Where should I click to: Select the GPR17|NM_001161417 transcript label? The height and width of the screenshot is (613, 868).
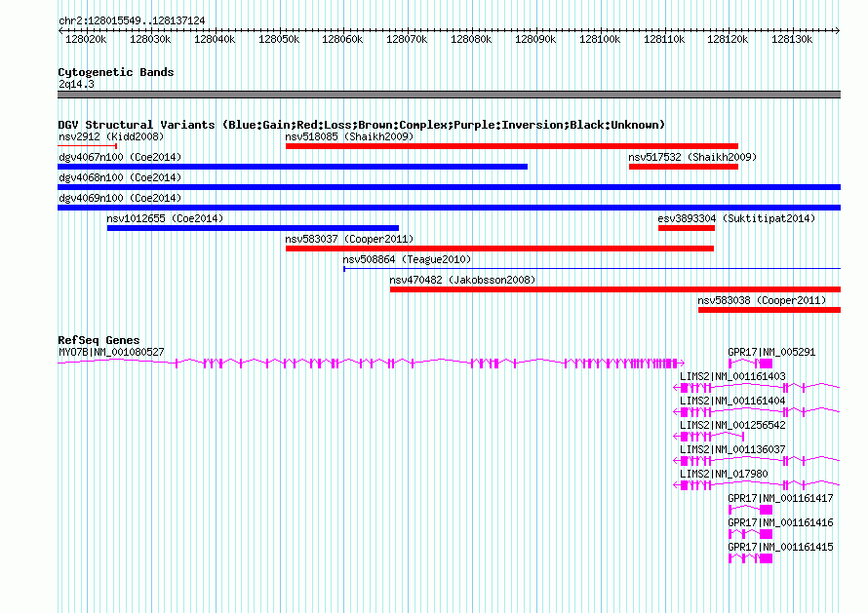pos(780,498)
